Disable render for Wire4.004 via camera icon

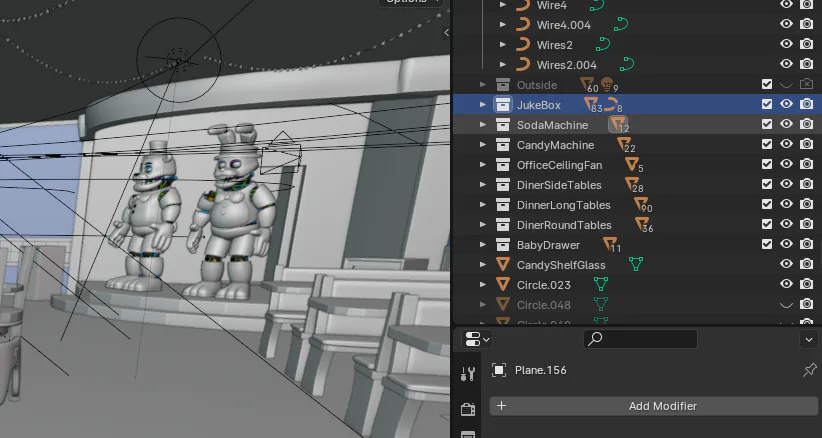[x=806, y=24]
